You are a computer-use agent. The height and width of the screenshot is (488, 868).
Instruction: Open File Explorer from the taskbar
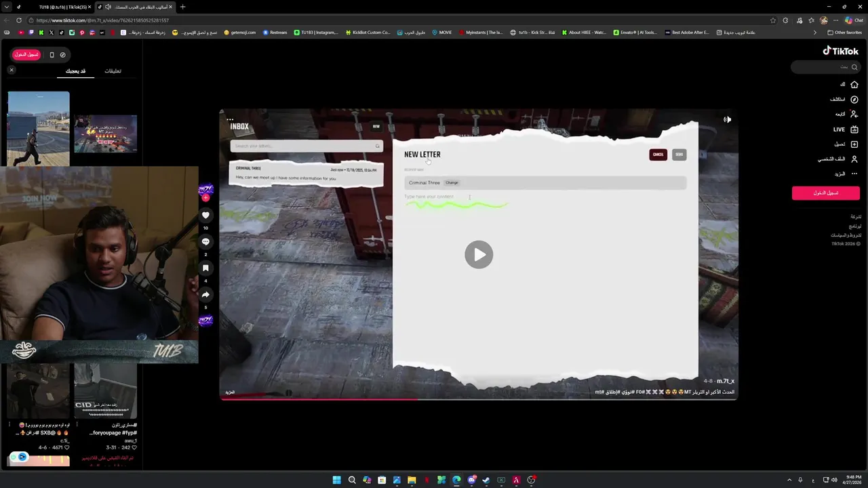(412, 480)
